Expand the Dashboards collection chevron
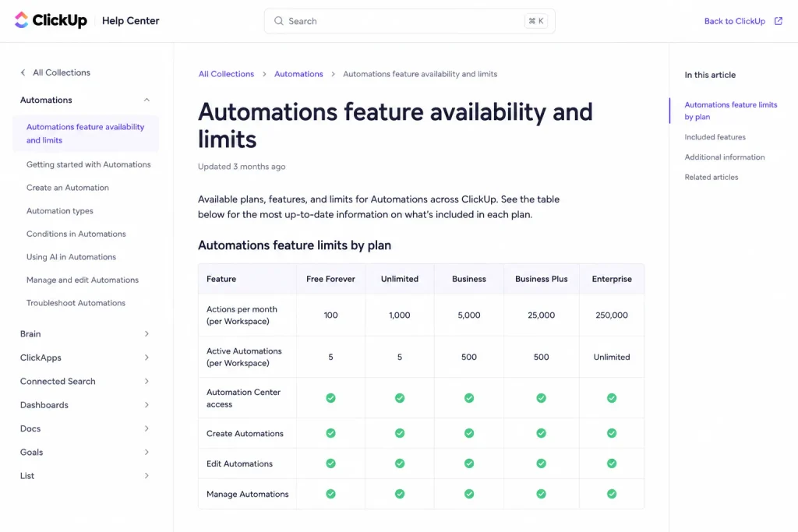 pyautogui.click(x=147, y=405)
